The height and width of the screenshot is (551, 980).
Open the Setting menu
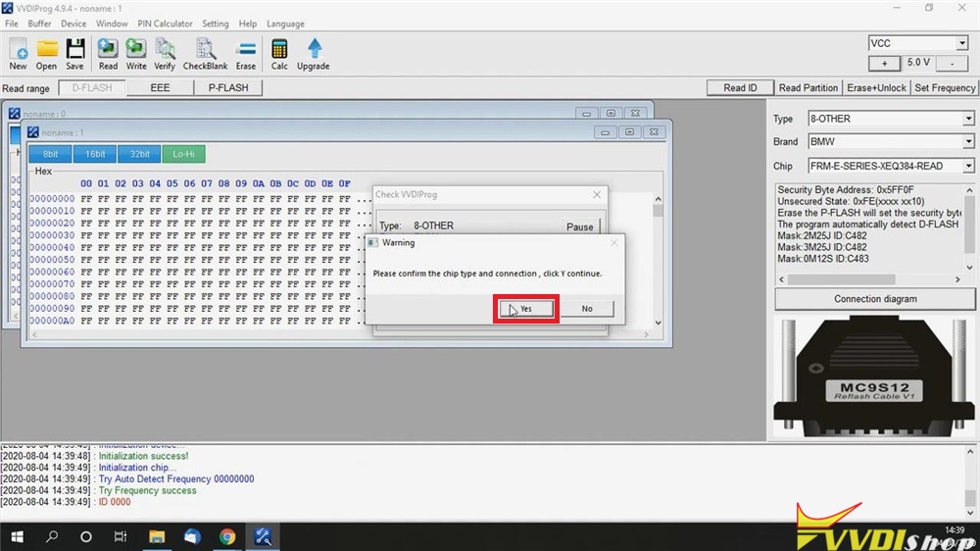(x=215, y=24)
